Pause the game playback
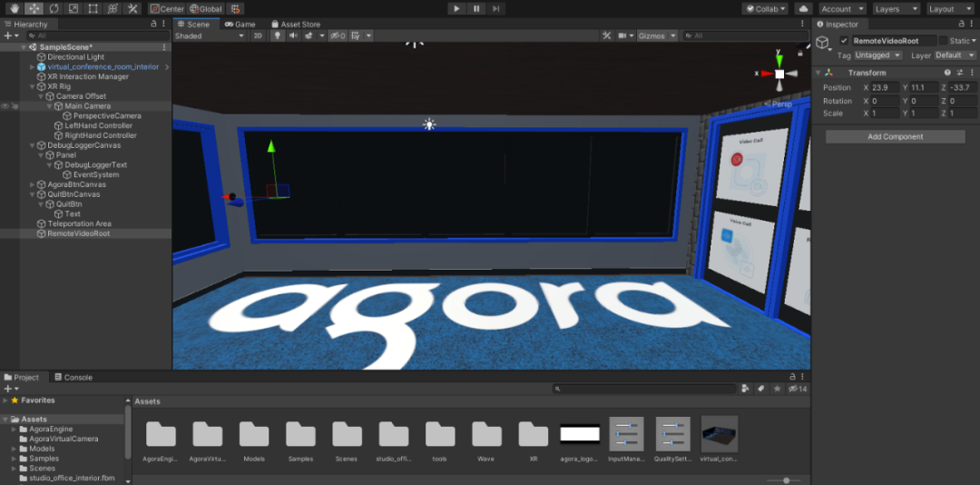 [x=476, y=9]
